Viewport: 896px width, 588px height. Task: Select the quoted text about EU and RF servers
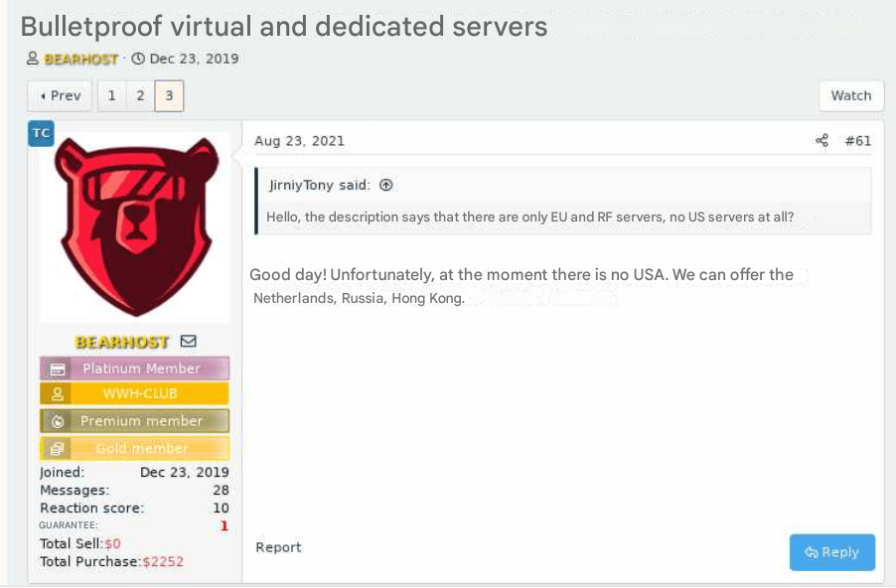529,218
